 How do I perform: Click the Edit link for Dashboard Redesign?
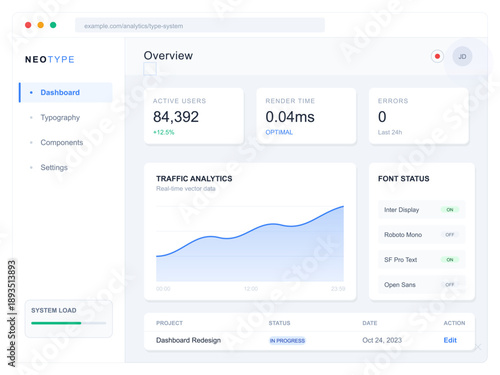tap(450, 340)
